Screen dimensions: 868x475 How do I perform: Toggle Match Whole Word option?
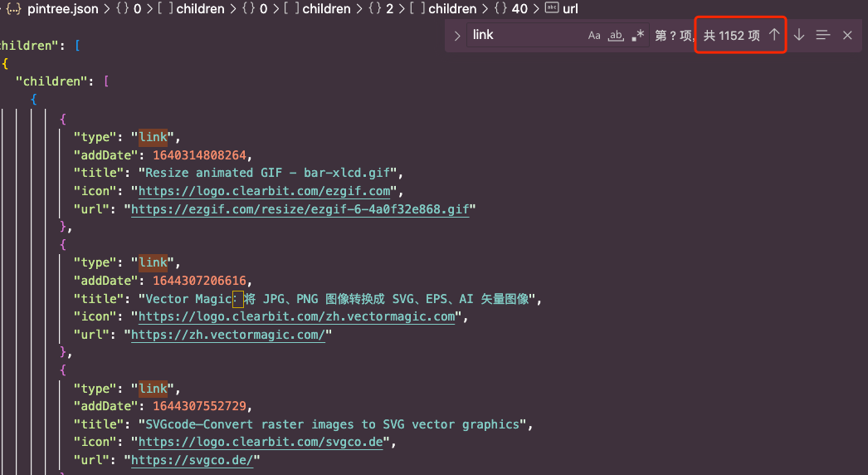[616, 36]
